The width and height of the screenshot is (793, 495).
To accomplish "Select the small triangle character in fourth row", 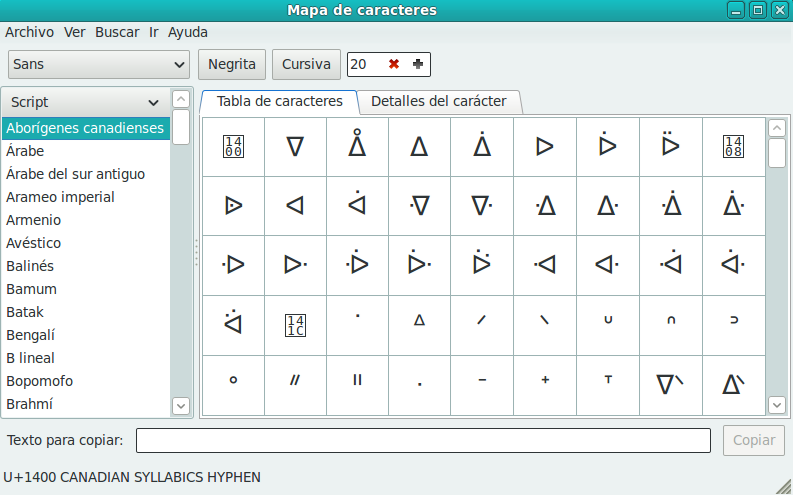I will (419, 325).
